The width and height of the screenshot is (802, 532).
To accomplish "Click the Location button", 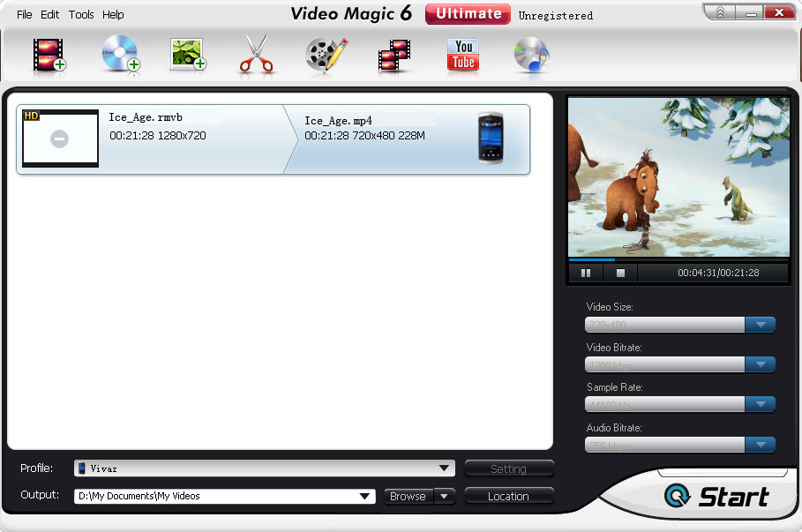I will 509,496.
